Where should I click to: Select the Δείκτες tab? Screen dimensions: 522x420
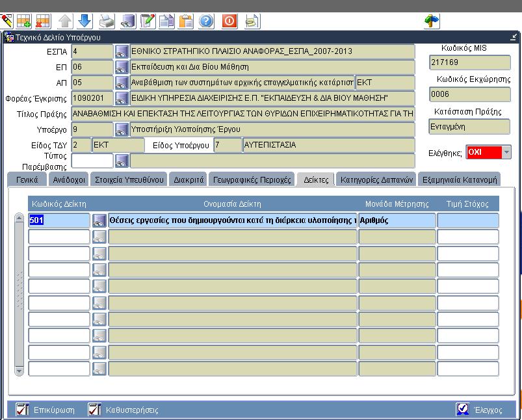point(316,180)
